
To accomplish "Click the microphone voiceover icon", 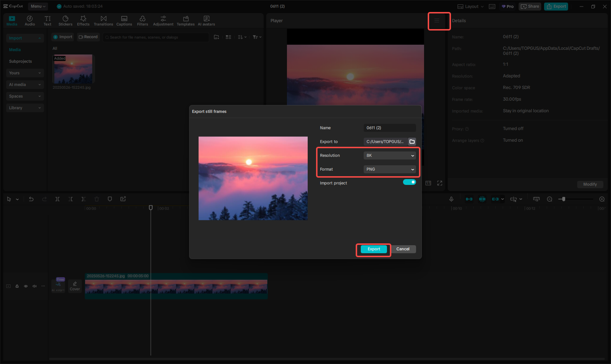I will pos(451,199).
